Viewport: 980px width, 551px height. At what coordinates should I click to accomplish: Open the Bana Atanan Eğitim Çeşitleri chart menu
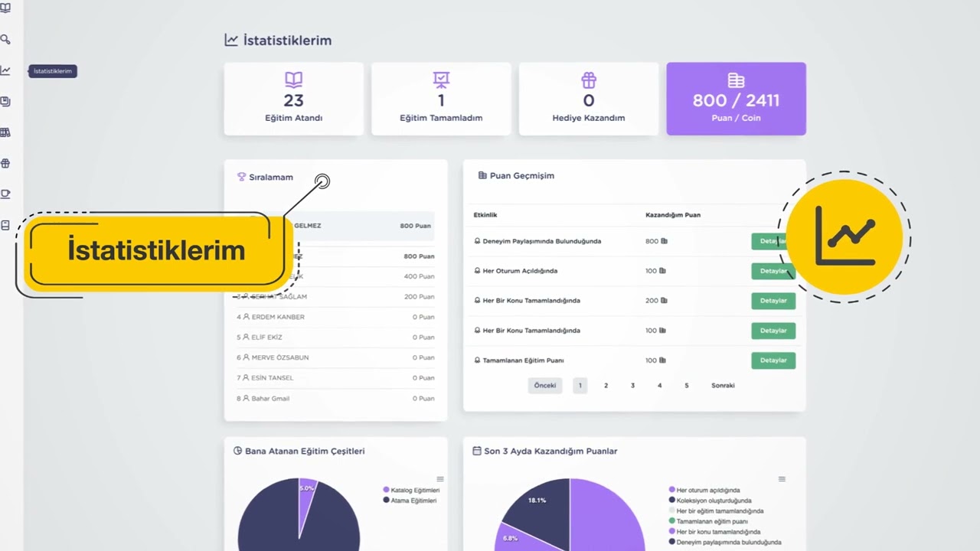pos(439,479)
